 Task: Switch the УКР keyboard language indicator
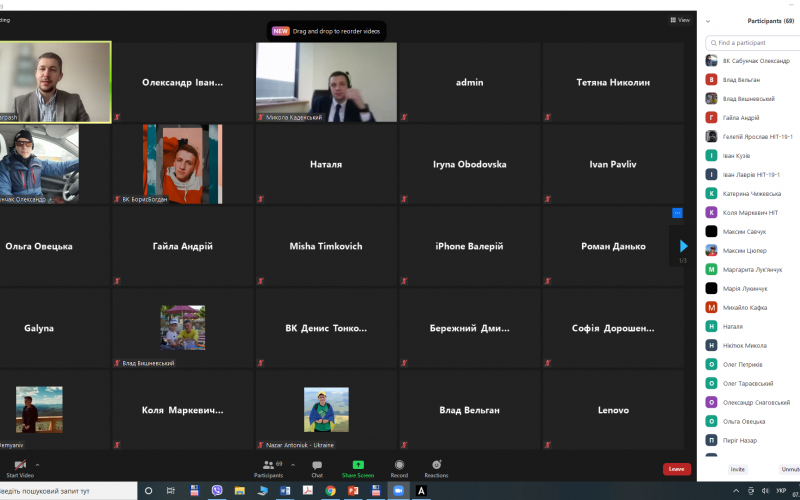pyautogui.click(x=781, y=491)
